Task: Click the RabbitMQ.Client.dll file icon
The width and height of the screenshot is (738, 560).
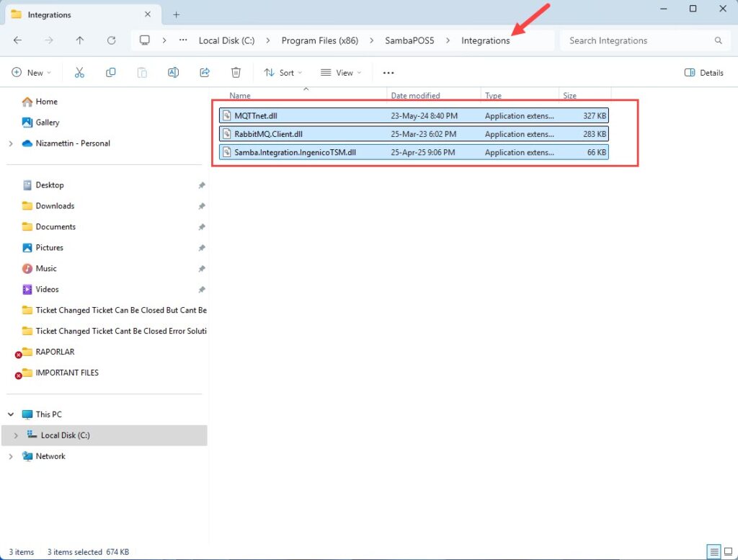Action: (x=227, y=134)
